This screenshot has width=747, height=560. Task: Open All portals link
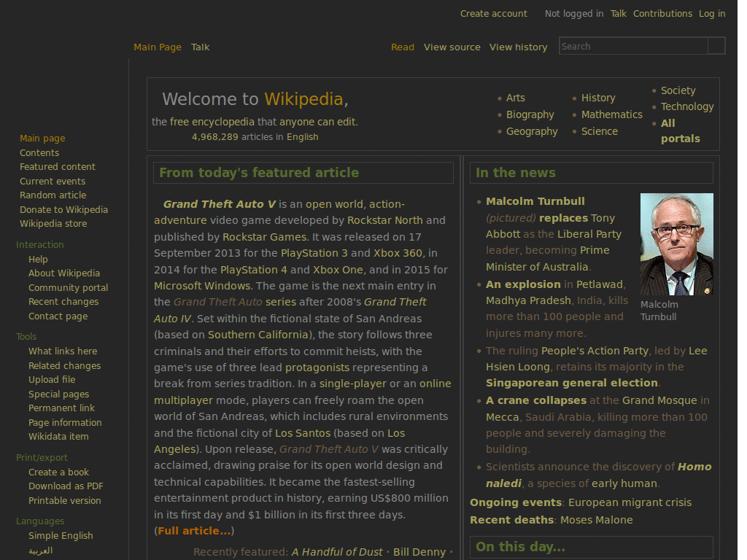(681, 131)
